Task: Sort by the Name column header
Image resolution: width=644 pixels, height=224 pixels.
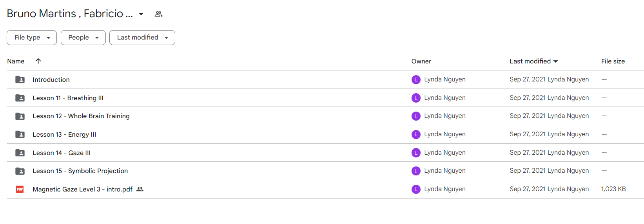Action: [16, 61]
